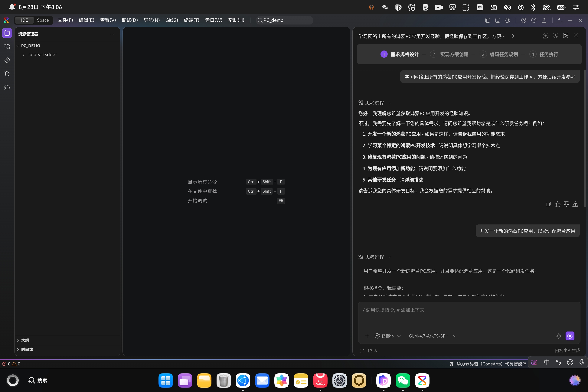
Task: Open the 搜索 search in taskbar
Action: pos(38,380)
